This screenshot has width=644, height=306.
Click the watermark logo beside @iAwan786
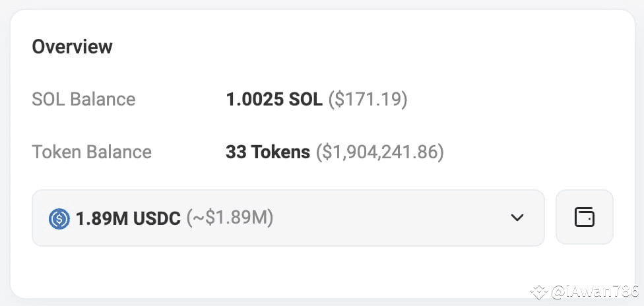tap(539, 292)
